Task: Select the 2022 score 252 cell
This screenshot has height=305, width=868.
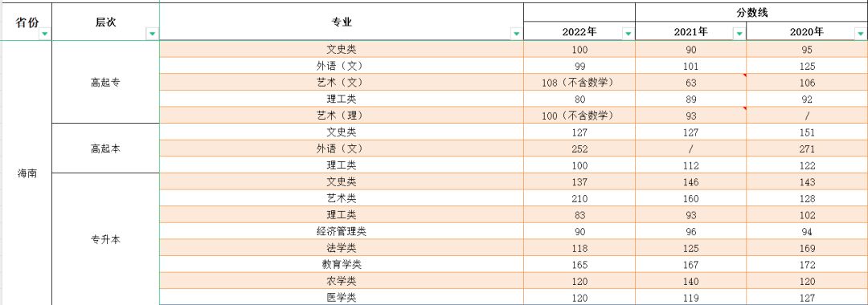Action: tap(579, 148)
